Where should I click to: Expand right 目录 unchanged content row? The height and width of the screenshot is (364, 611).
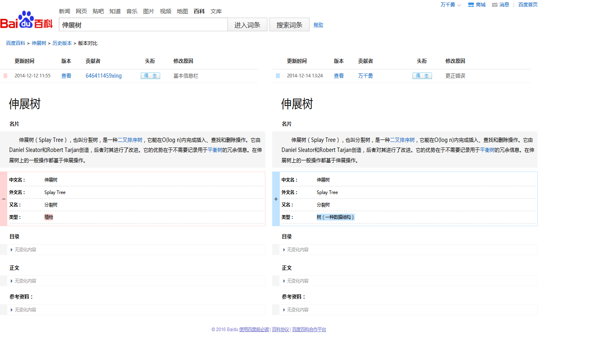pyautogui.click(x=405, y=249)
